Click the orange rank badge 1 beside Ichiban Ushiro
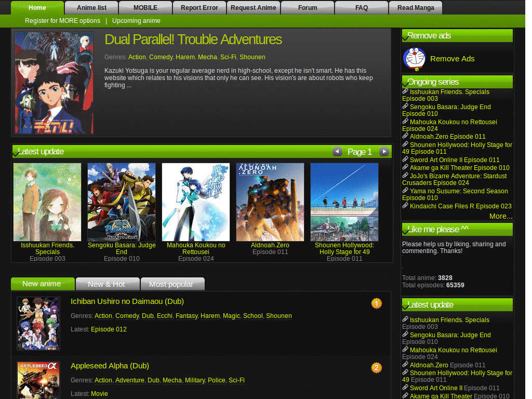 pos(377,303)
